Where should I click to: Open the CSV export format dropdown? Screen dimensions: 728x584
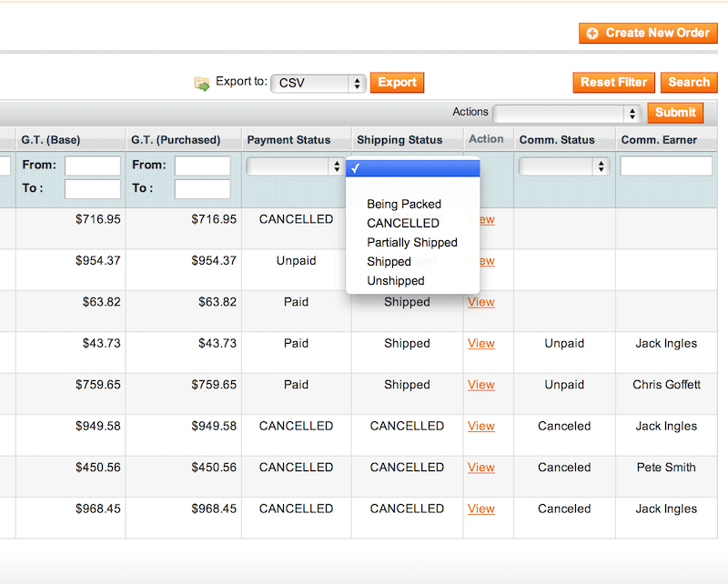click(318, 83)
